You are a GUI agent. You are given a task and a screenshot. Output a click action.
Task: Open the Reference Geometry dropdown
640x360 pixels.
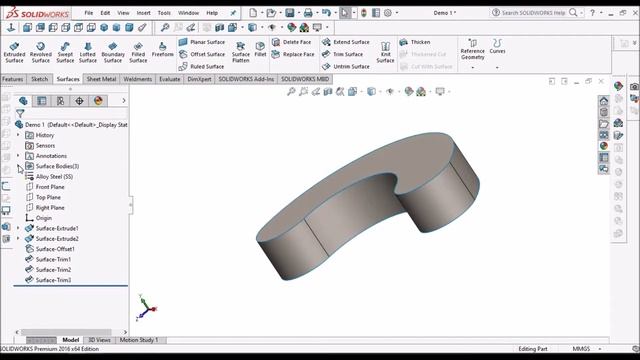(472, 67)
